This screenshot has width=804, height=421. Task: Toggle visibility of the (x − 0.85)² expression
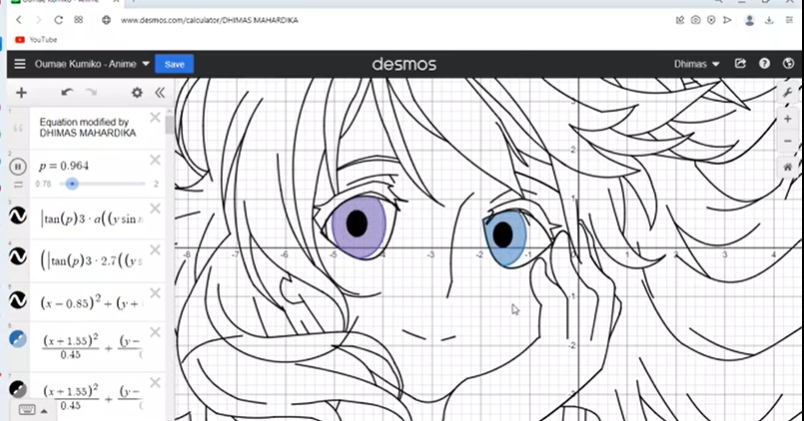click(18, 300)
